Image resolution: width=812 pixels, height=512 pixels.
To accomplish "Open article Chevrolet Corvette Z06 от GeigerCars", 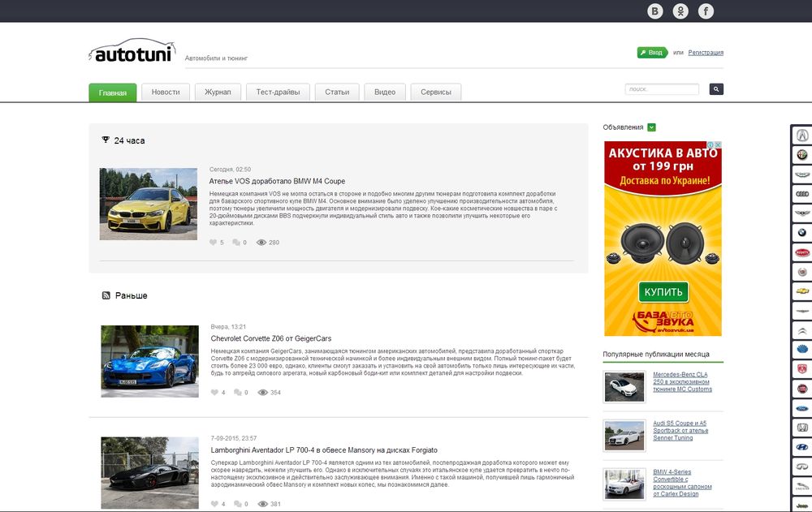I will click(271, 338).
